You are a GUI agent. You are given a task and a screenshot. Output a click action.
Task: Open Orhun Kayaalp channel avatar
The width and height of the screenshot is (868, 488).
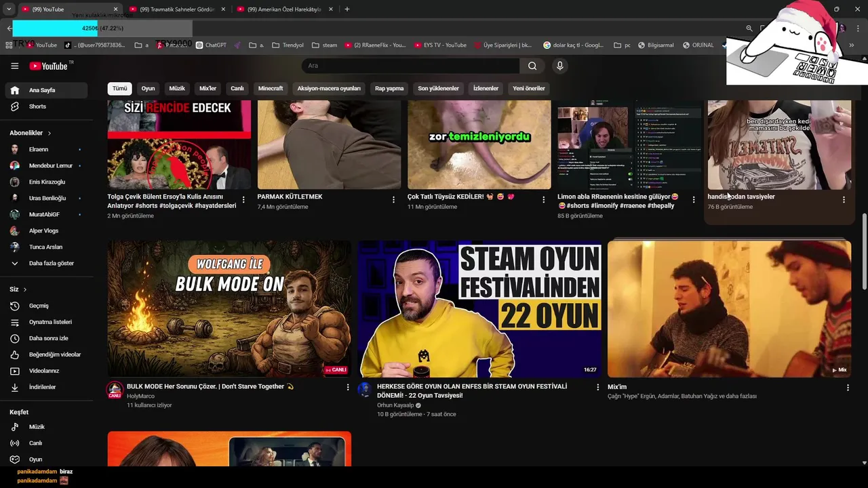point(365,390)
